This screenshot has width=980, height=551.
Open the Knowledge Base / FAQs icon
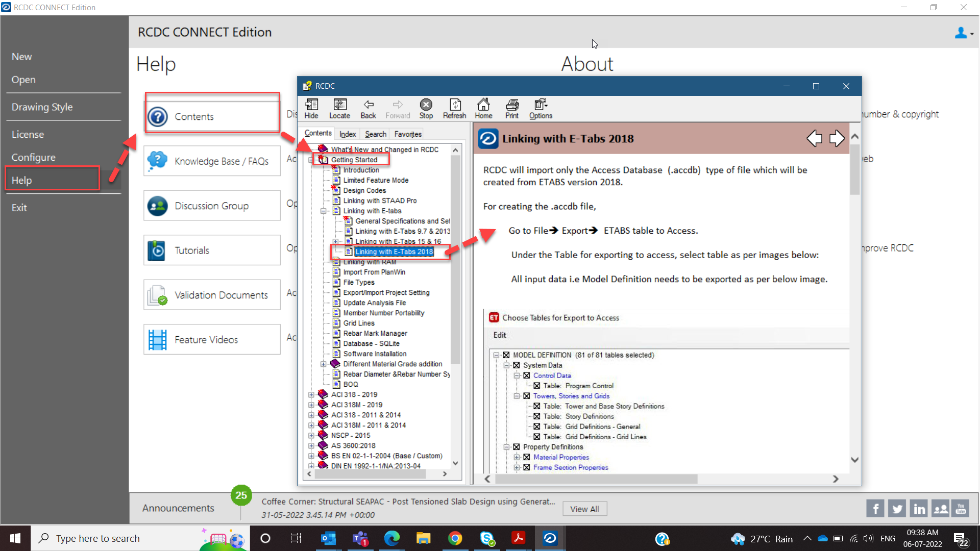click(157, 161)
